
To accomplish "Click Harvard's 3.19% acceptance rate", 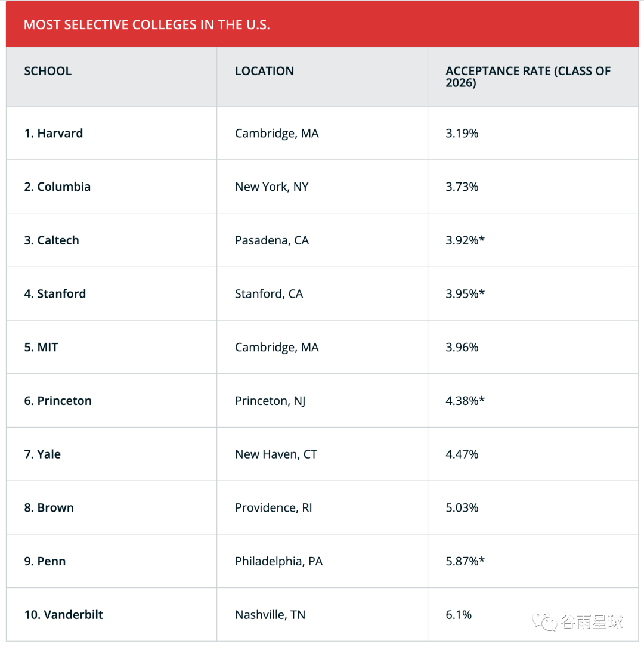I will point(462,133).
